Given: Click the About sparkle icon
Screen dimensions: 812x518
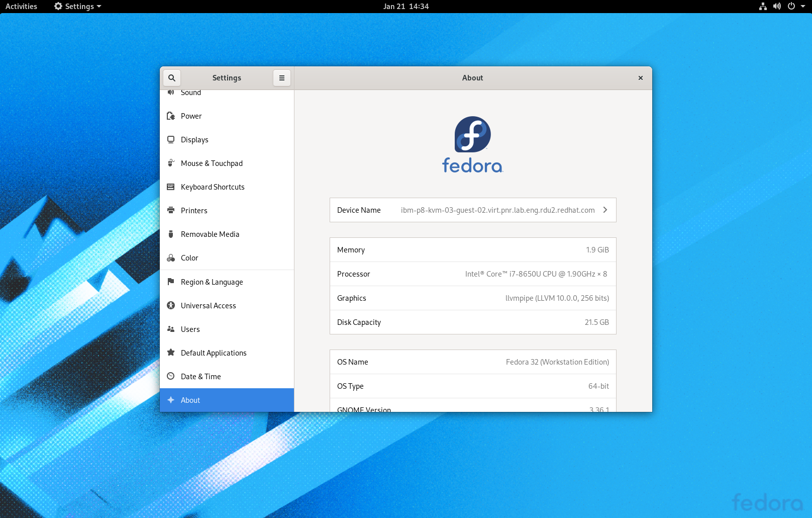Looking at the screenshot, I should pos(171,400).
